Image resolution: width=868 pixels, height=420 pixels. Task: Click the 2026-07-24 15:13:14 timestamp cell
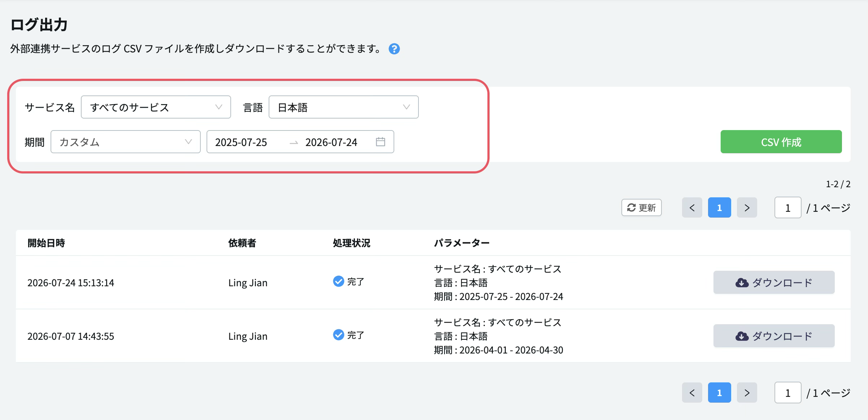[x=71, y=283]
